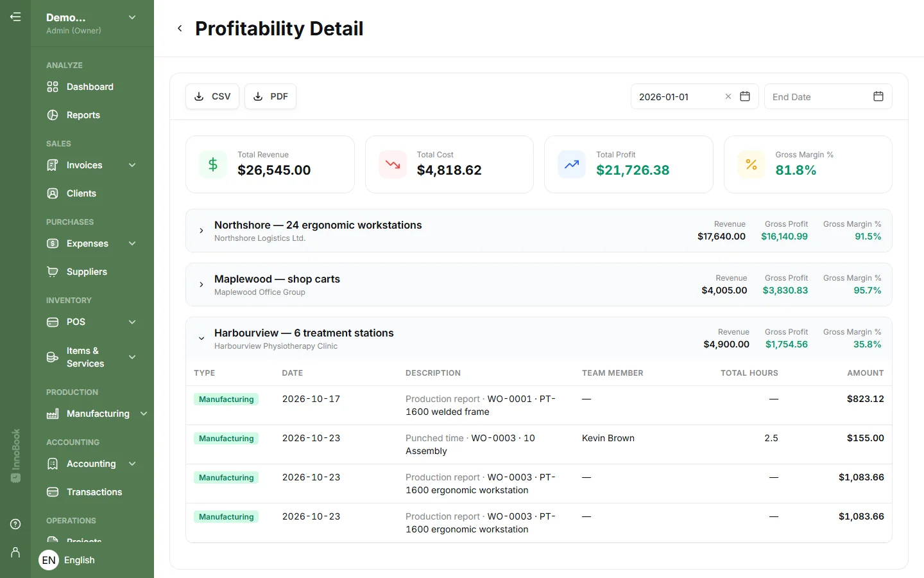
Task: Open the user profile icon in the sidebar
Action: click(15, 552)
